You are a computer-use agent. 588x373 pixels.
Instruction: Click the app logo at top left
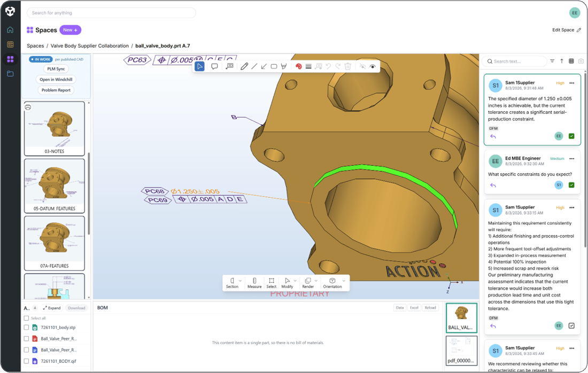pos(10,11)
